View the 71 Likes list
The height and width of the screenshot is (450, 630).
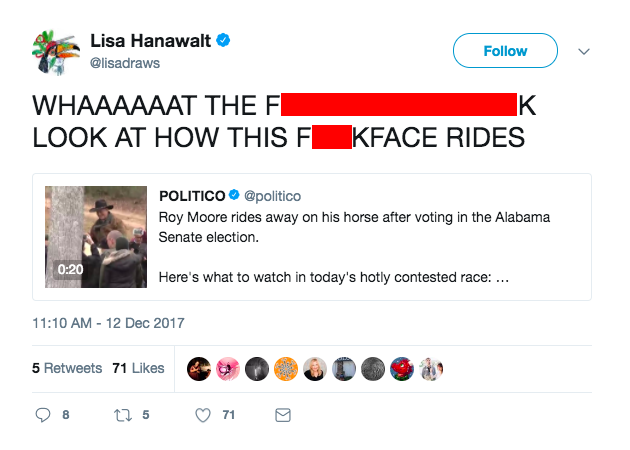coord(138,368)
